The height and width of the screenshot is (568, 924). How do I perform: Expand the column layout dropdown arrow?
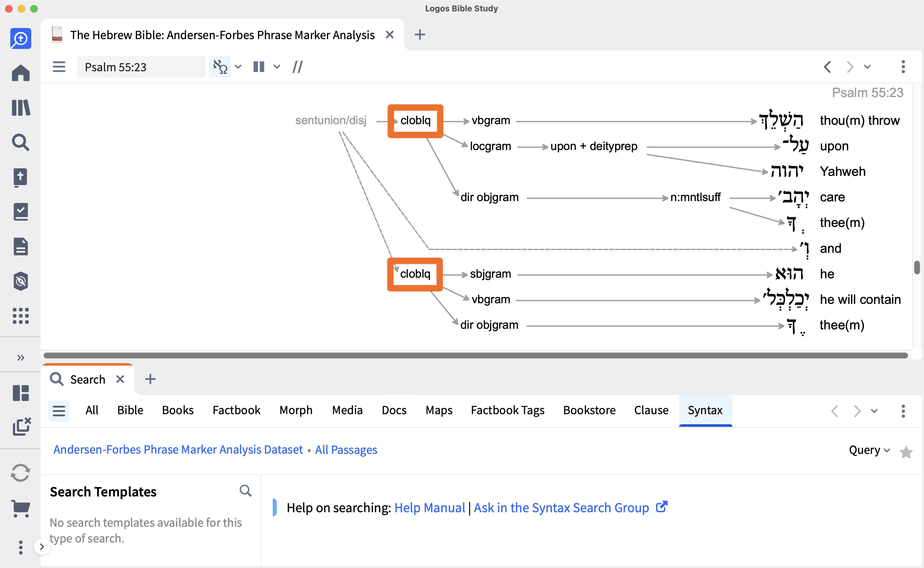(x=277, y=67)
